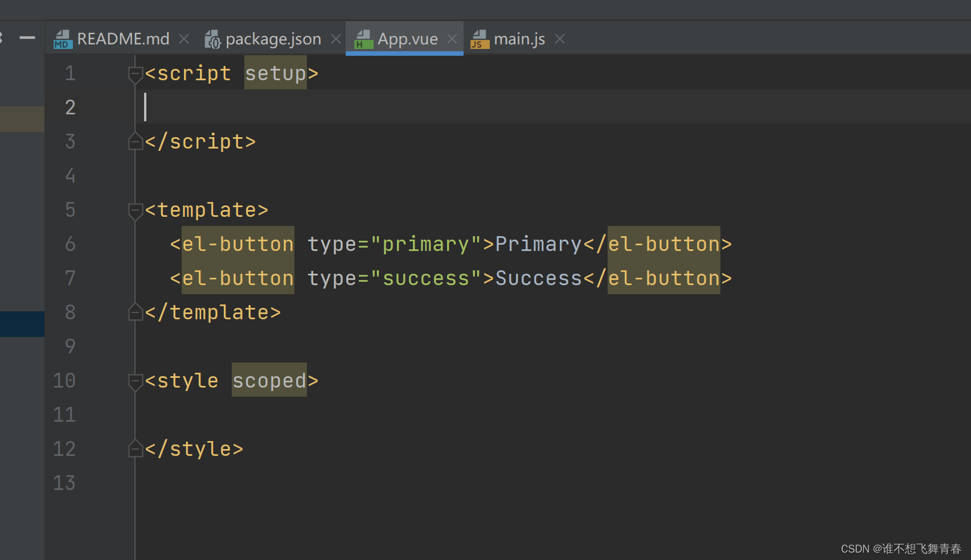Click line number 7 in gutter

[70, 278]
